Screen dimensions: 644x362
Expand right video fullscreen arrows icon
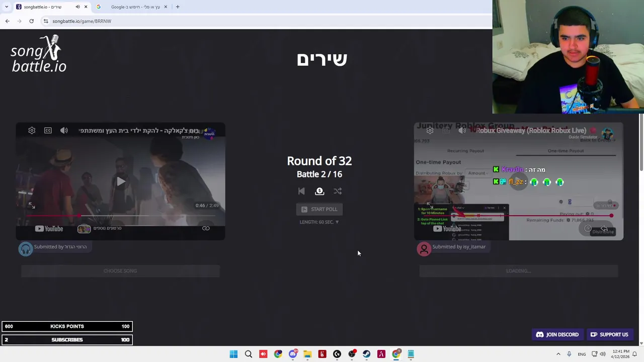(x=430, y=206)
